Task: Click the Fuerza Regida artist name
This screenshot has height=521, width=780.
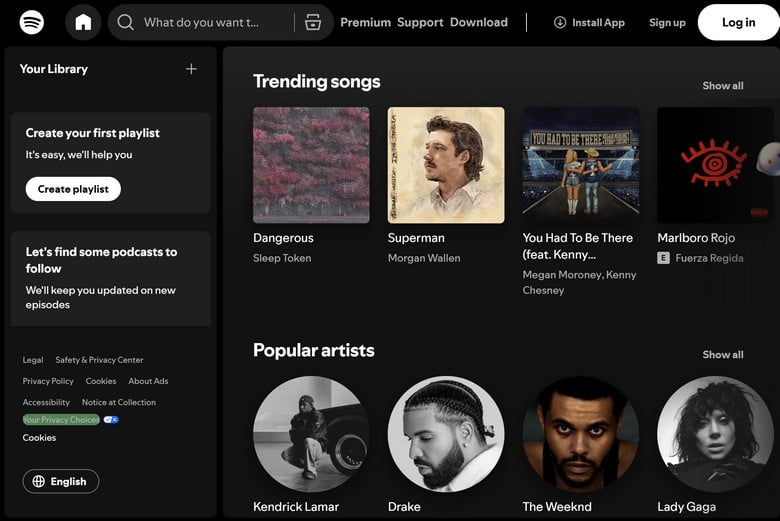Action: 709,258
